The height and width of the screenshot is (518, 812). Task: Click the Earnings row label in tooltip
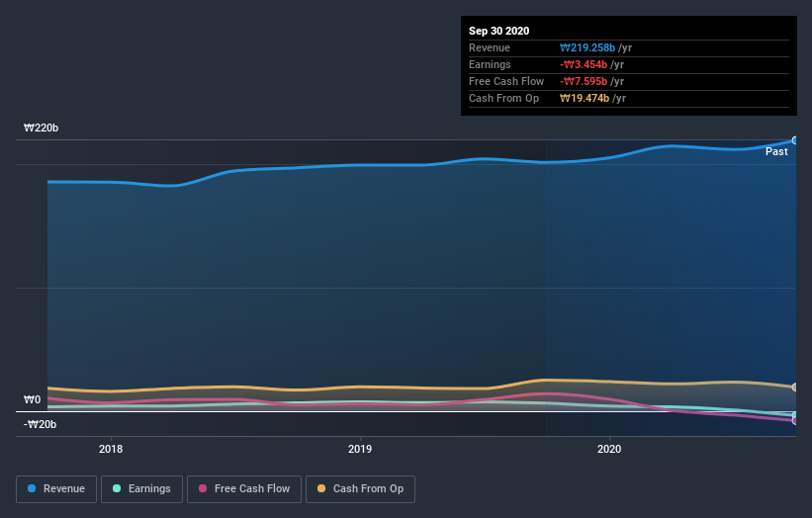[x=490, y=64]
